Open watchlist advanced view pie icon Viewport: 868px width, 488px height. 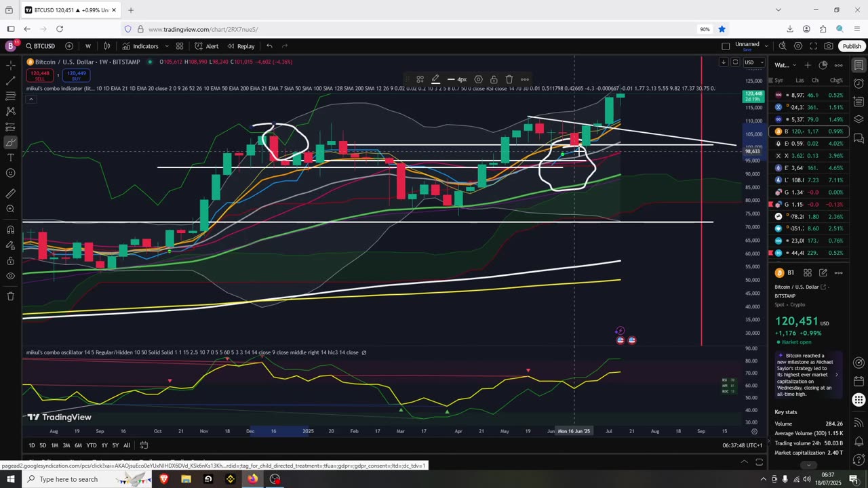(x=823, y=65)
